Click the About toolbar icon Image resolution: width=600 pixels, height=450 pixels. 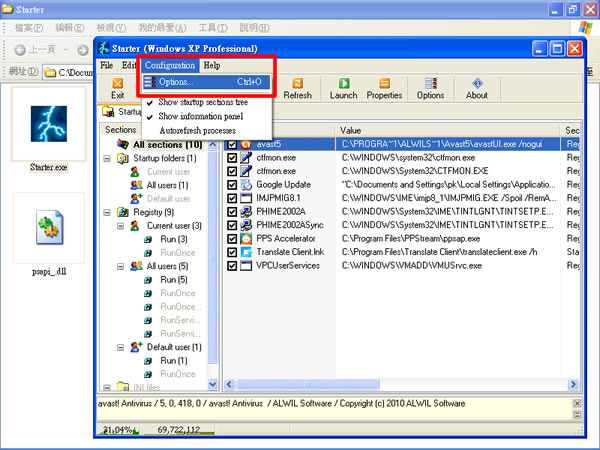[477, 89]
